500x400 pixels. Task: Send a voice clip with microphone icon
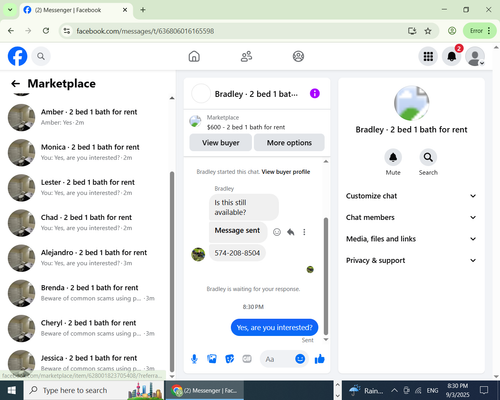194,359
